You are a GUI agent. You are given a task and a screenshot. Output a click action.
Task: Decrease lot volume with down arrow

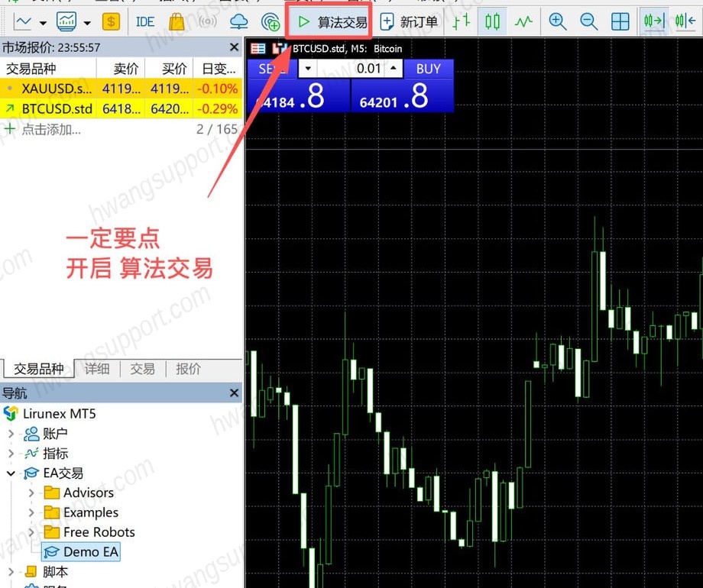pos(307,69)
